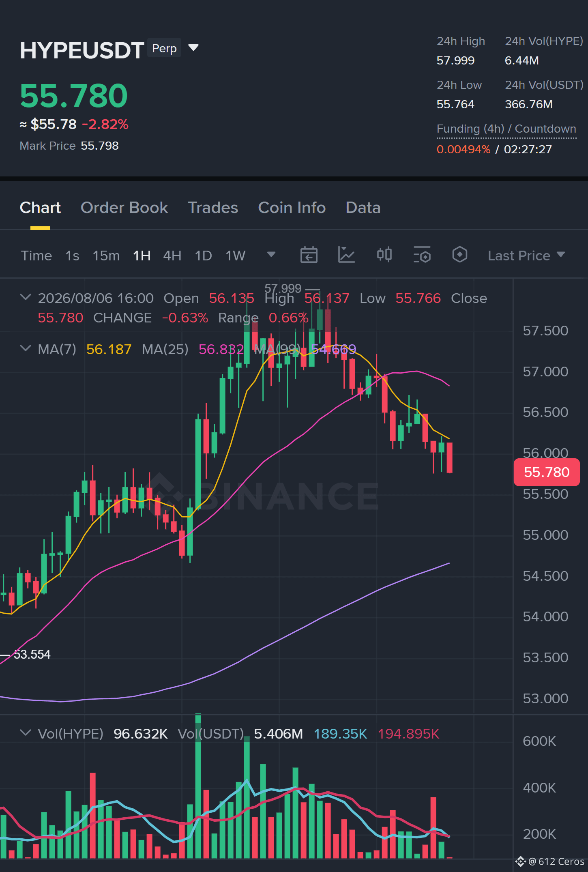Image resolution: width=588 pixels, height=872 pixels.
Task: Click the MA(25) value 56.832
Action: click(221, 349)
